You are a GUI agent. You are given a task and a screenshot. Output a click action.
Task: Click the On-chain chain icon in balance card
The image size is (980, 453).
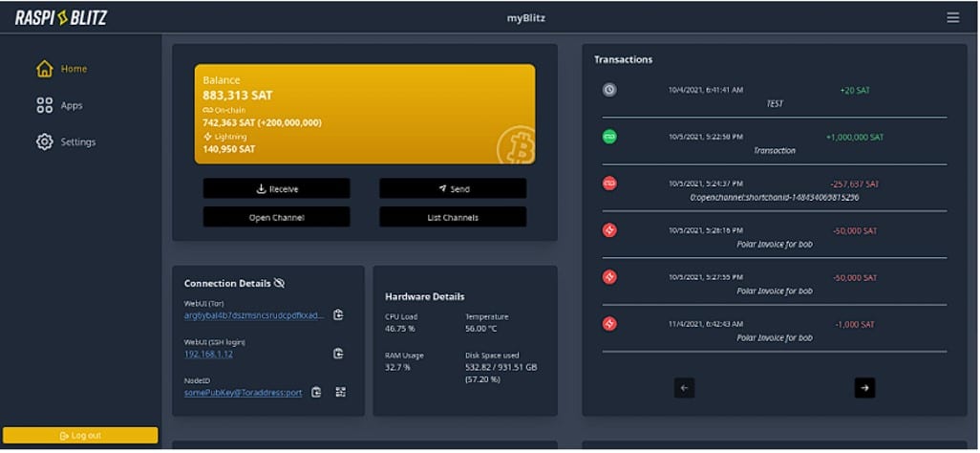tap(208, 110)
